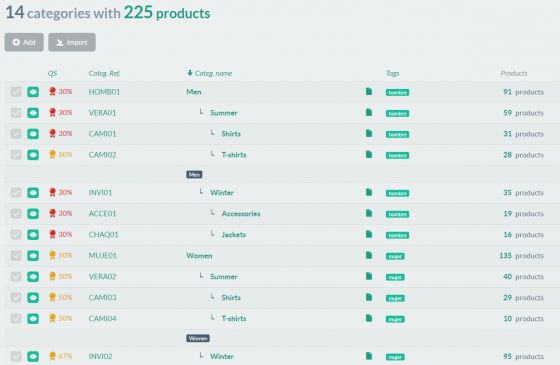Click the document icon in Men row

click(369, 91)
